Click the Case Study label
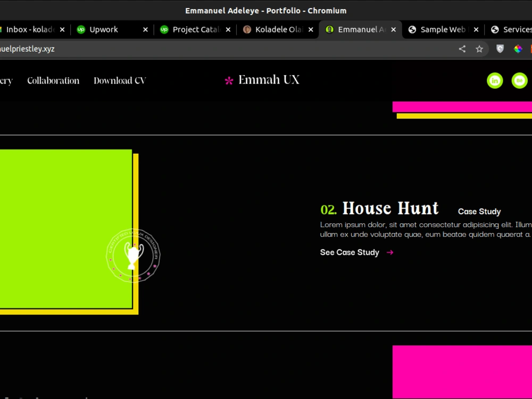The image size is (532, 399). pos(479,212)
